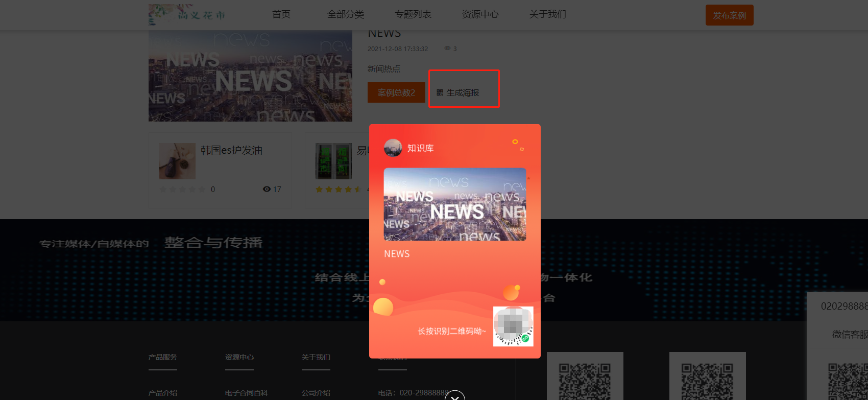The image size is (868, 400).
Task: Click the date 2021-12-08 17:33:32
Action: point(398,49)
